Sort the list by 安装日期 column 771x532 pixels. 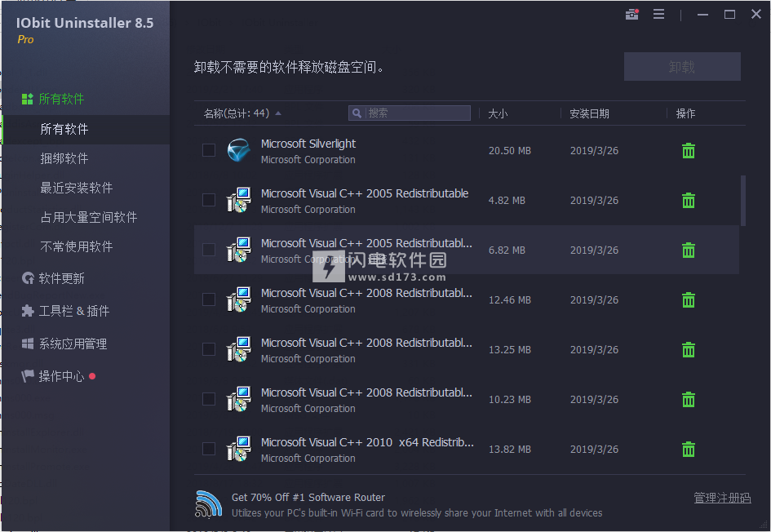pos(589,113)
